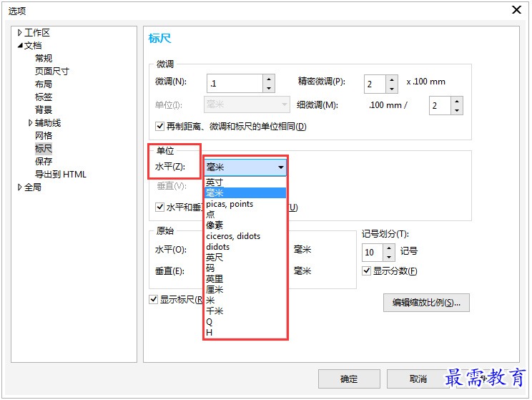The width and height of the screenshot is (532, 400).
Task: Click the 记号划分(T) value field
Action: (373, 253)
